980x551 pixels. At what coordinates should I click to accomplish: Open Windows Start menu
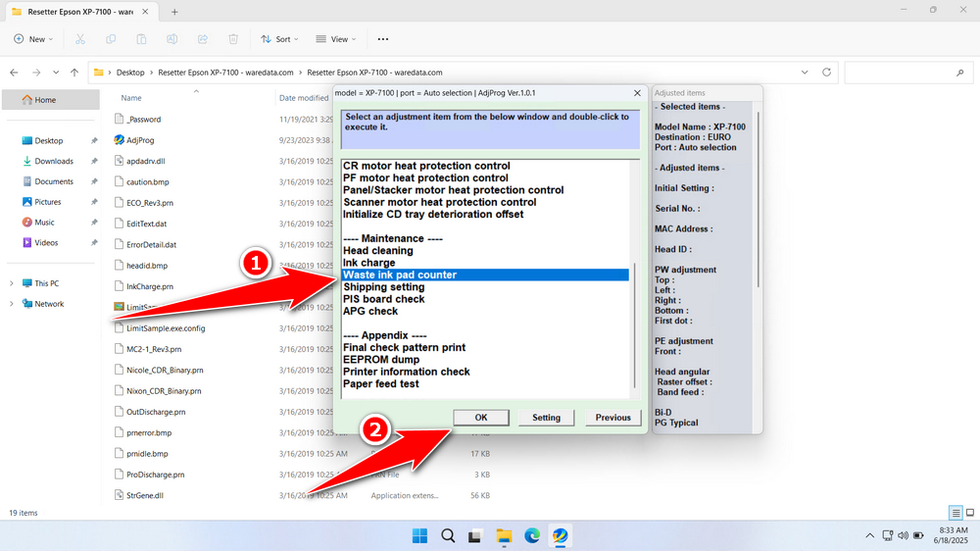(420, 535)
